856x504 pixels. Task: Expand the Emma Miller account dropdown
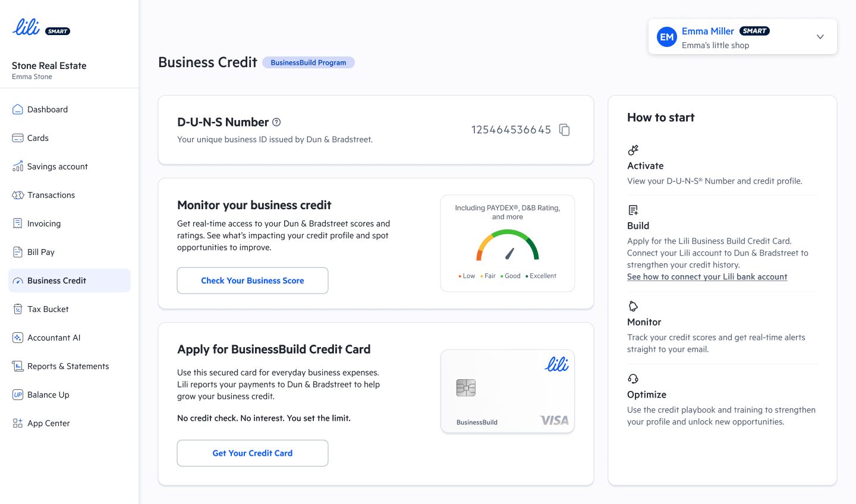820,37
